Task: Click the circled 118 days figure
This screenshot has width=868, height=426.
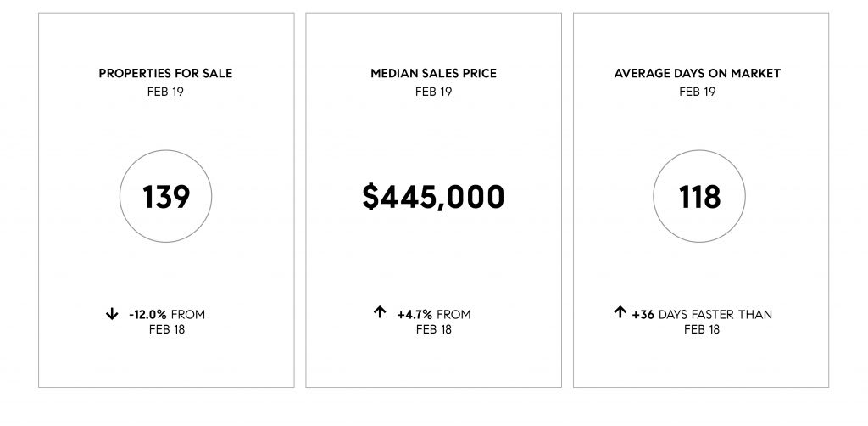Action: point(699,198)
